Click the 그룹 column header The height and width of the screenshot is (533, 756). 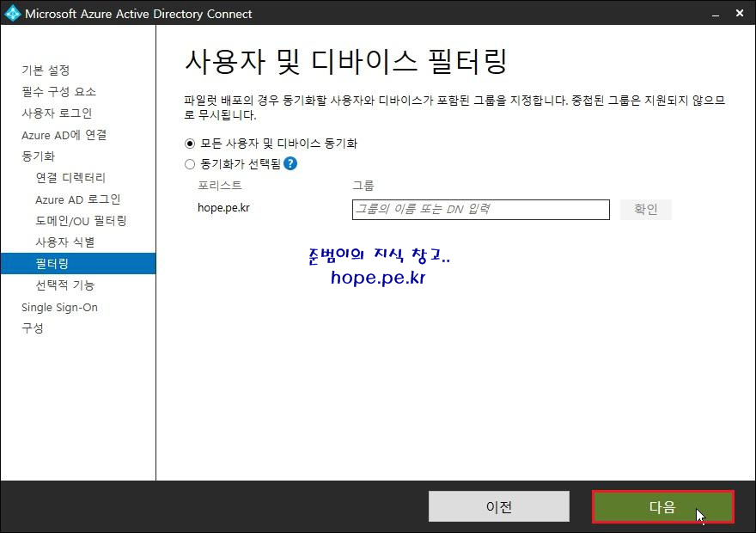(x=363, y=185)
